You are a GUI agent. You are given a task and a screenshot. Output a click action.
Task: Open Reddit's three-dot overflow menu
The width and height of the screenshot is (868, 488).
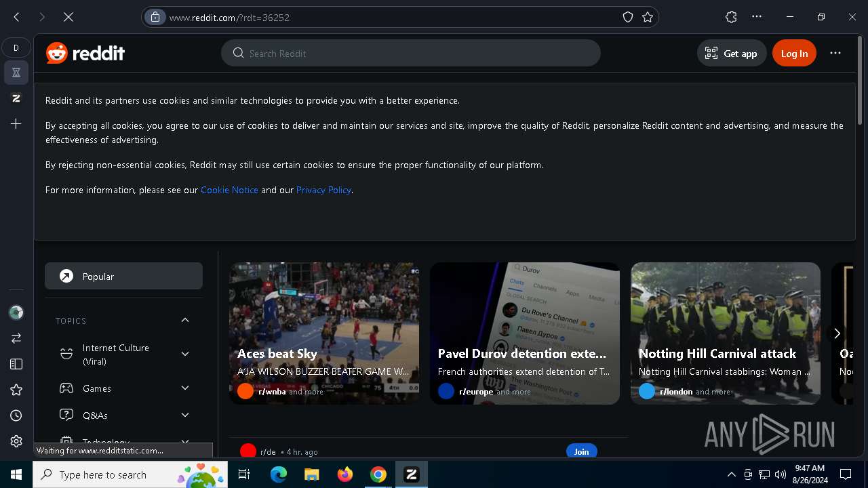click(x=835, y=53)
